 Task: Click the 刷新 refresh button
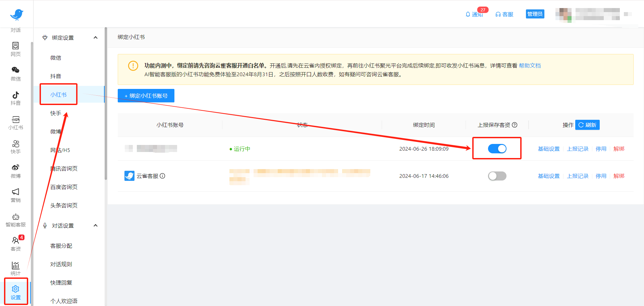[x=587, y=125]
